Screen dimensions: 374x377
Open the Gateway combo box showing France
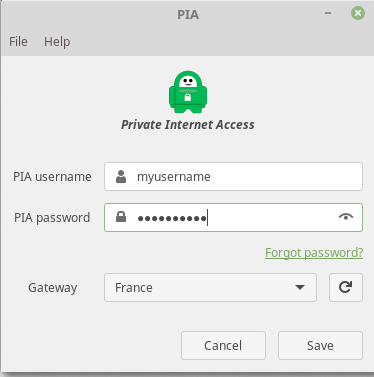click(210, 287)
